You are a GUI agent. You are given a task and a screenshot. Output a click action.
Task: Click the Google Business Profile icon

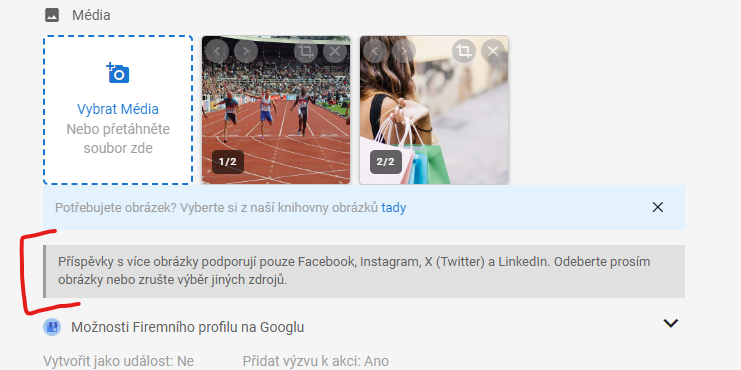[x=52, y=327]
